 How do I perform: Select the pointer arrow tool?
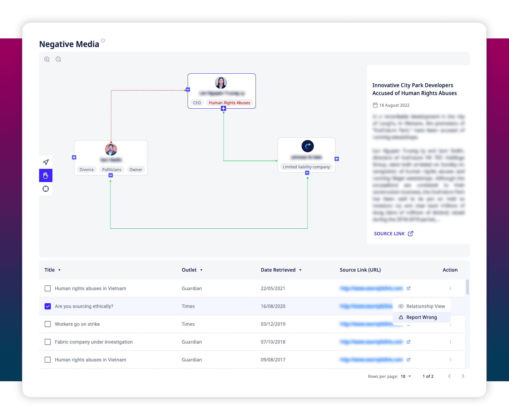[46, 162]
